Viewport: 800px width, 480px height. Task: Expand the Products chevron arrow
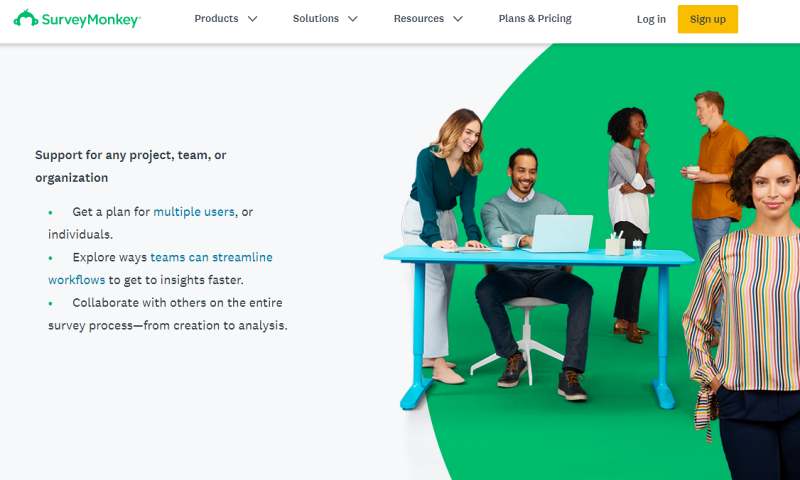252,19
